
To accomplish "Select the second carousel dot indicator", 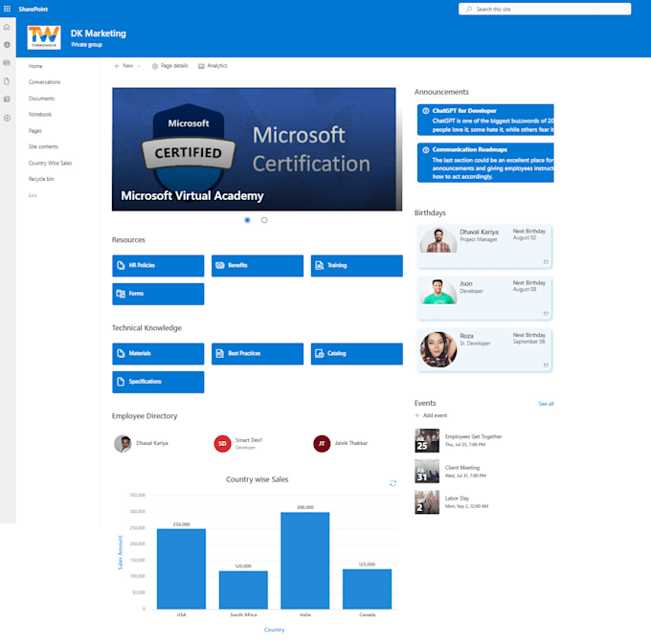I will (x=264, y=220).
